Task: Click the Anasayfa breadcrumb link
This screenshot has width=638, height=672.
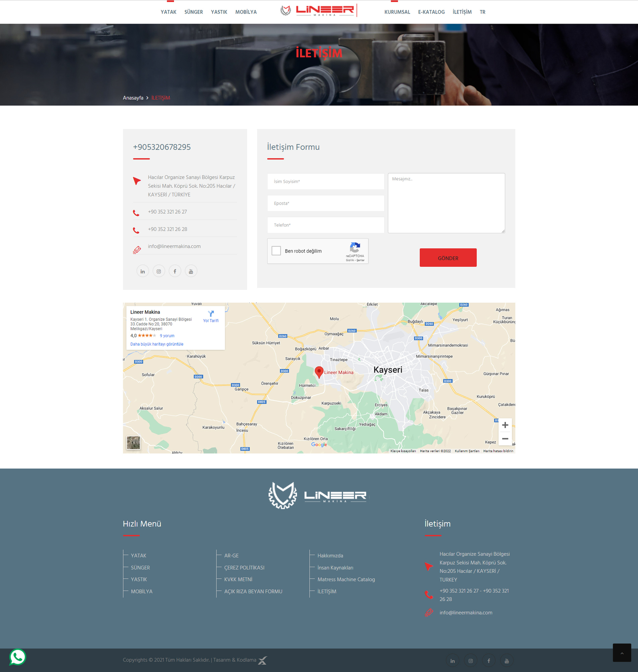Action: coord(133,98)
